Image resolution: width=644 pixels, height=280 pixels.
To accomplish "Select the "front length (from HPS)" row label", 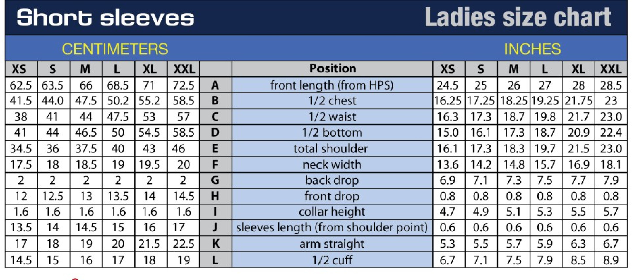I will (x=332, y=85).
